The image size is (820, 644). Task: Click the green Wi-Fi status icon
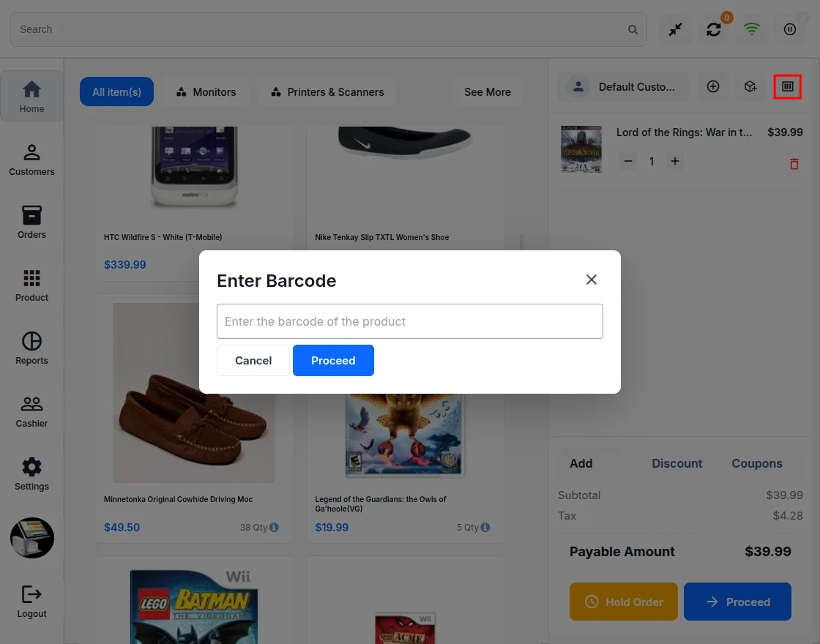751,29
